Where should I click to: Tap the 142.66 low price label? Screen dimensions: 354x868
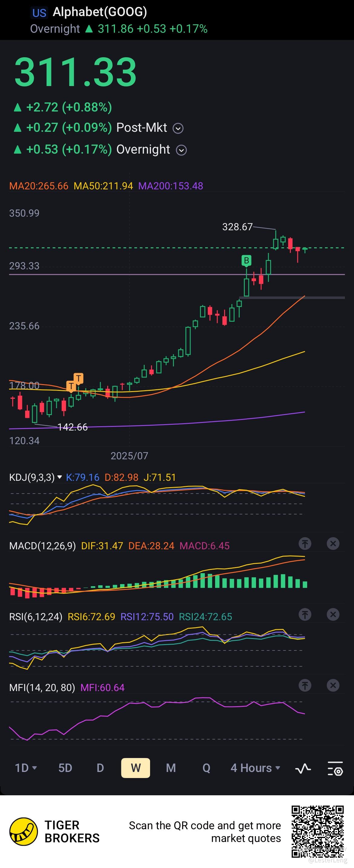click(72, 427)
